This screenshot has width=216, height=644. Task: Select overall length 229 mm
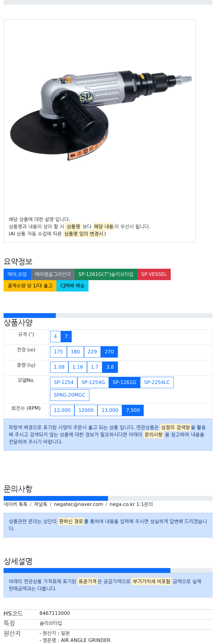(92, 352)
